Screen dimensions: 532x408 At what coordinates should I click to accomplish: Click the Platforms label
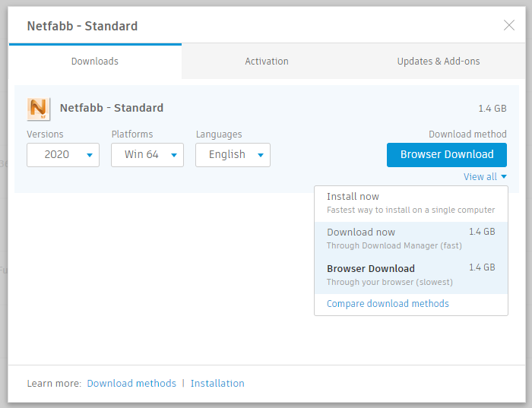[x=132, y=134]
